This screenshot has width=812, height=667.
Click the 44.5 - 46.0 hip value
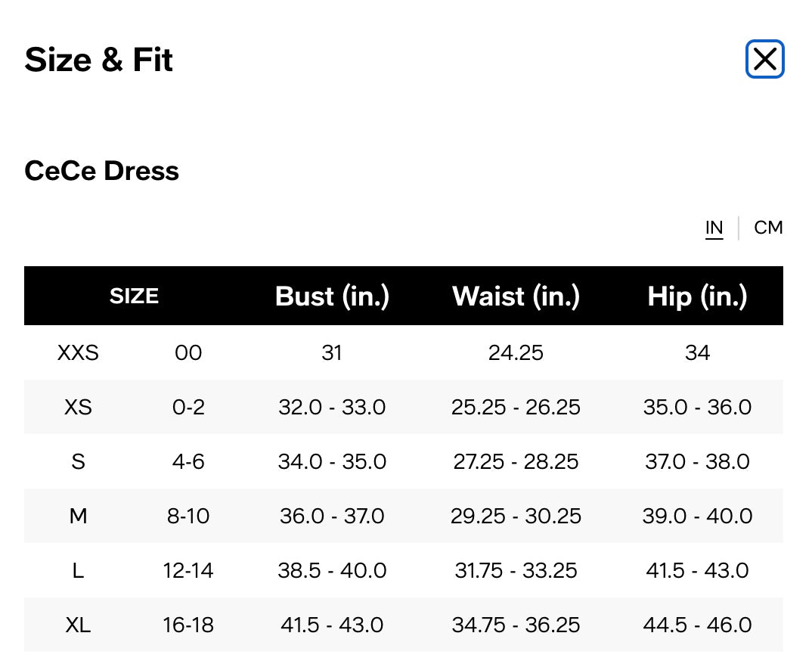tap(697, 625)
